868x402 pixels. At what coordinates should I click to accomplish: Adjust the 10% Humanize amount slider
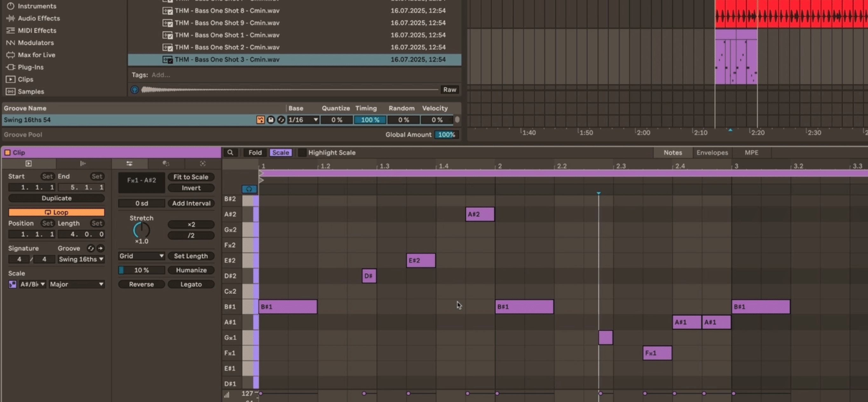141,270
